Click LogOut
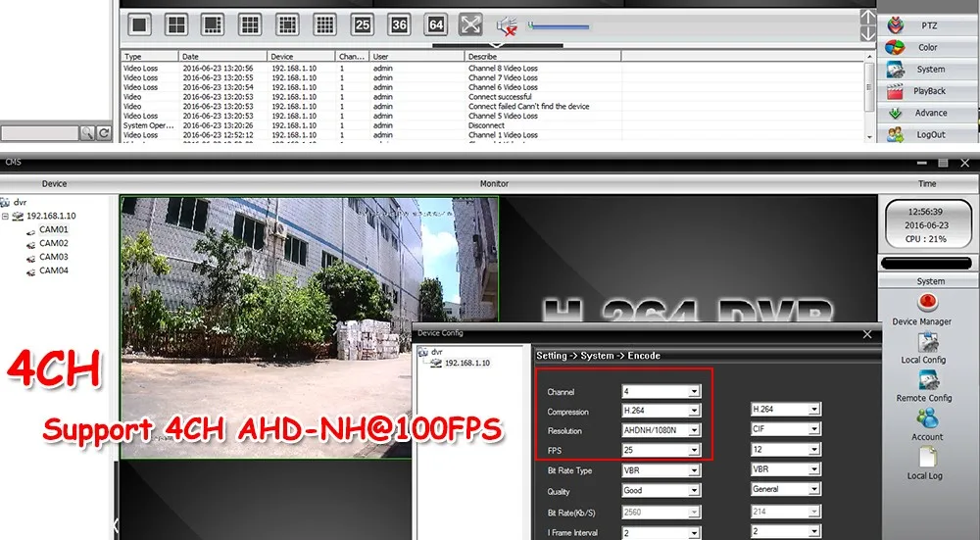The height and width of the screenshot is (540, 980). (927, 134)
